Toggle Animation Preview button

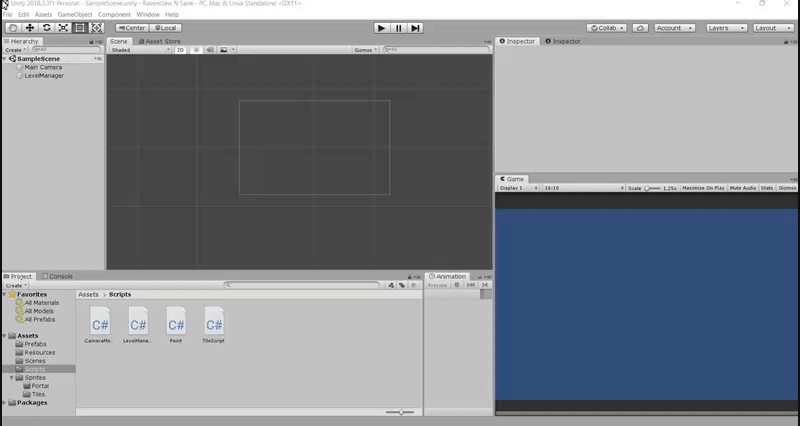point(437,285)
